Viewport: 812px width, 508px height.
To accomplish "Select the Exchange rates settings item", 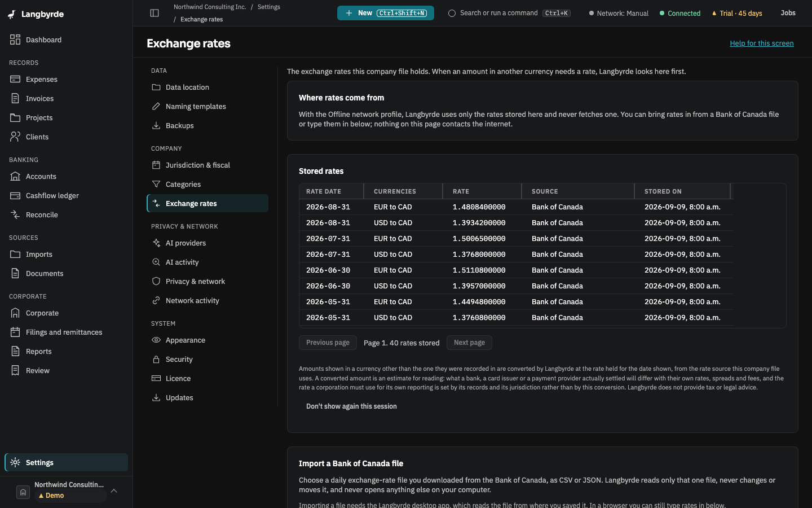I will (x=208, y=203).
